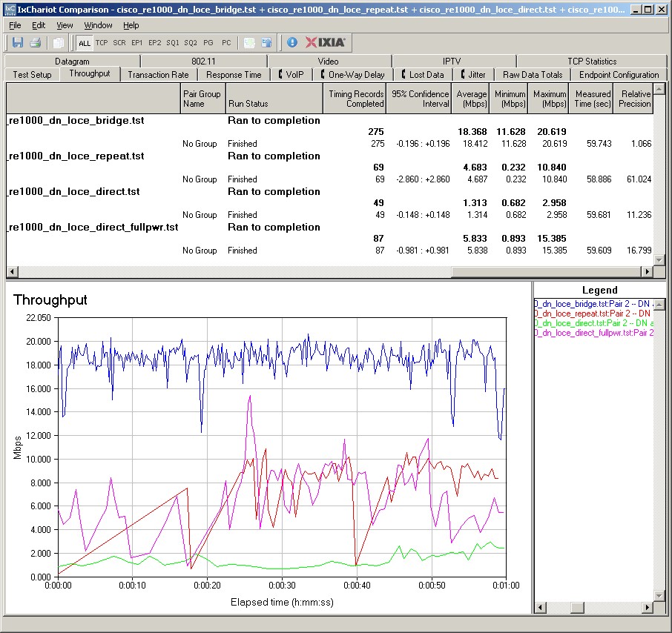Click the Relative Precision column header

point(633,99)
